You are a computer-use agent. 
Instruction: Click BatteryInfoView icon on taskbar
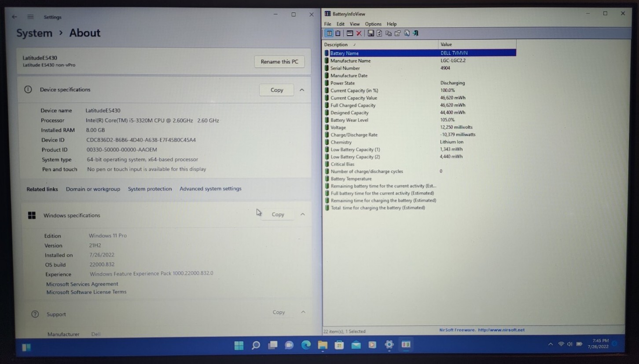pyautogui.click(x=406, y=345)
